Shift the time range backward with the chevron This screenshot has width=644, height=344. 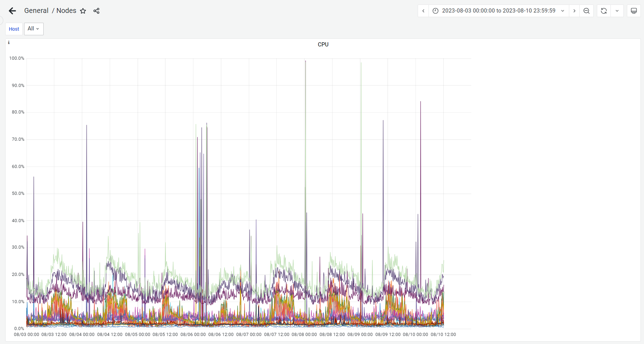[x=423, y=11]
